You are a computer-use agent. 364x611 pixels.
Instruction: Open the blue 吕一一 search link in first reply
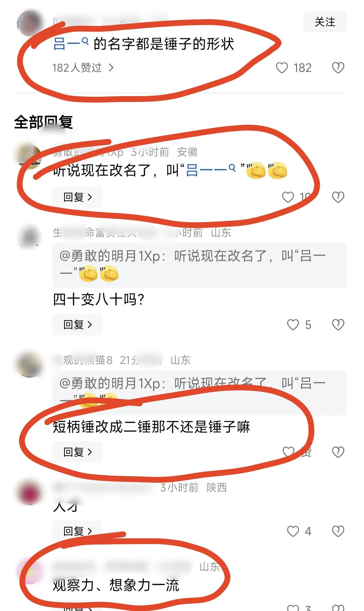point(211,170)
